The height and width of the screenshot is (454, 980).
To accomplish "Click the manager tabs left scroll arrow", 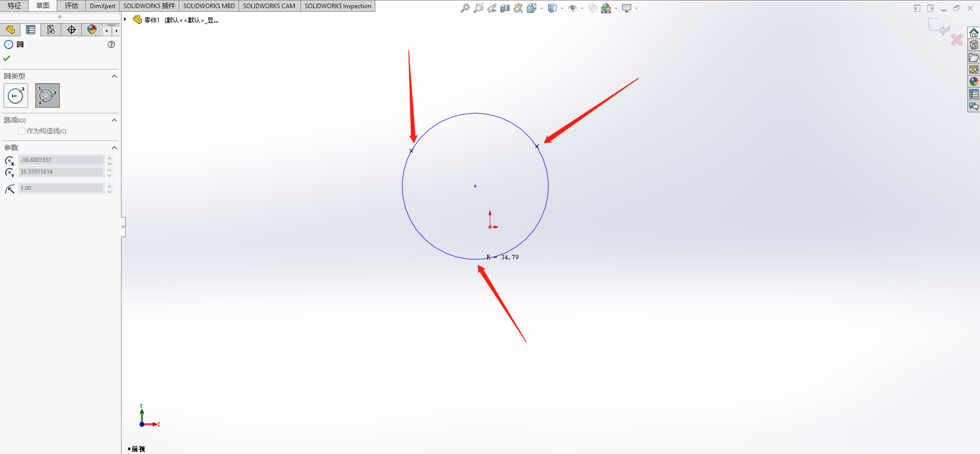I will click(x=107, y=31).
